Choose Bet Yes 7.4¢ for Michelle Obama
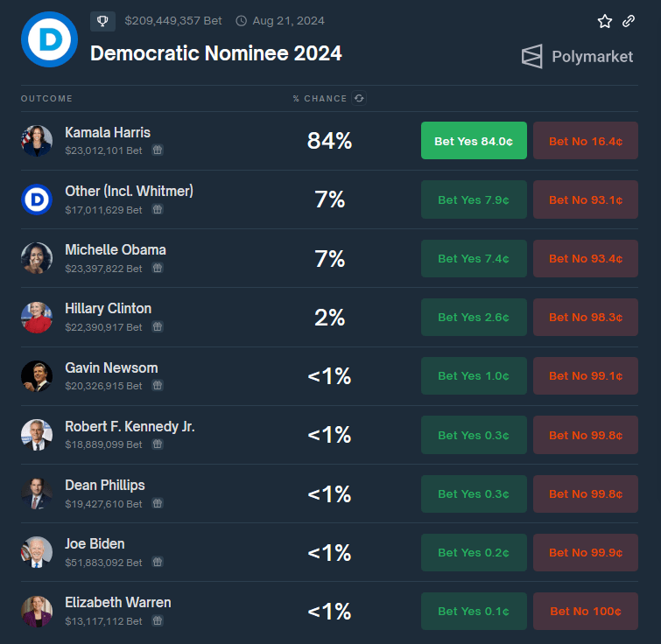Image resolution: width=661 pixels, height=644 pixels. click(x=474, y=258)
